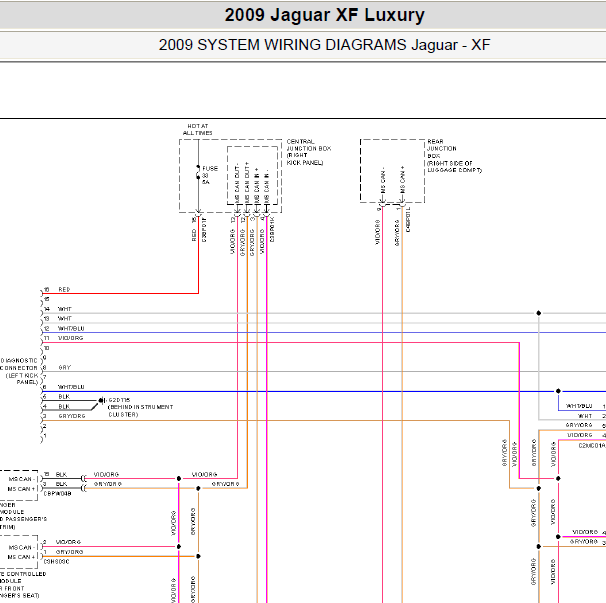Click connector label C2UC01A
Screen dimensions: 606x603
592,446
